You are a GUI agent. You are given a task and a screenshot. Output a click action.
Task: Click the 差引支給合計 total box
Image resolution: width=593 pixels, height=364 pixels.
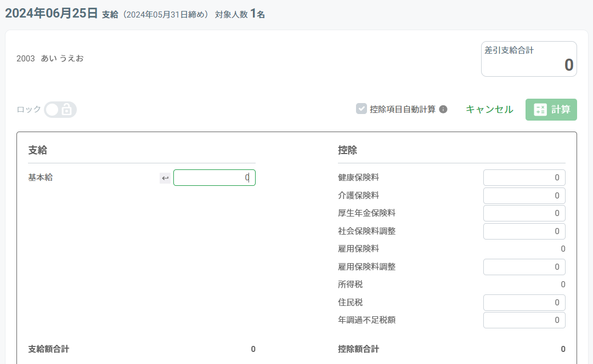pos(529,59)
